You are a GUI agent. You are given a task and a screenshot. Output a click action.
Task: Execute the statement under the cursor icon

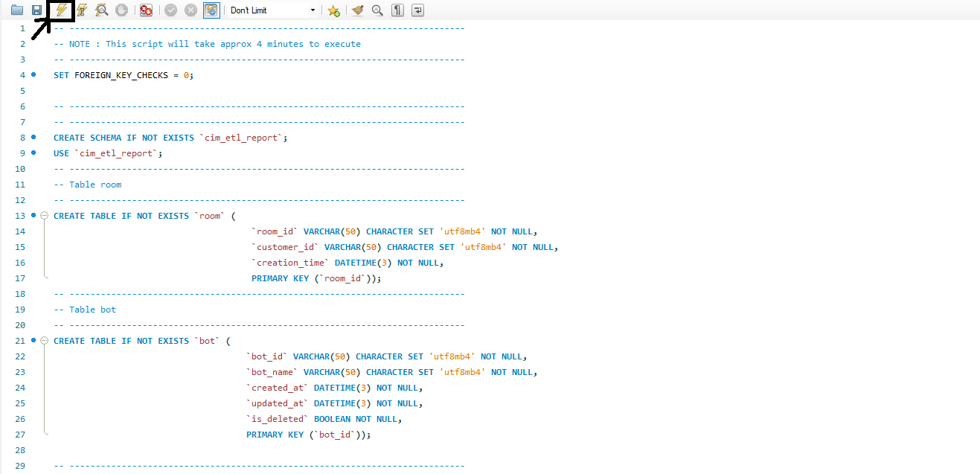(82, 10)
